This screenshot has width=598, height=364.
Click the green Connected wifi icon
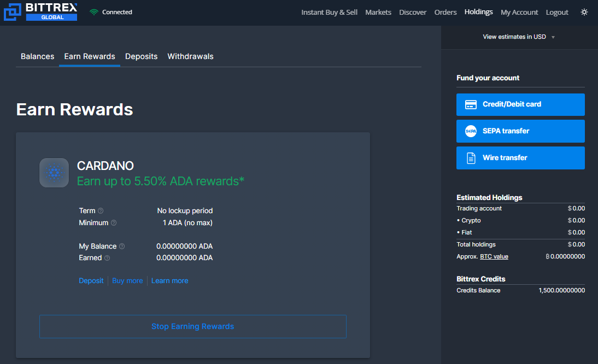click(94, 12)
